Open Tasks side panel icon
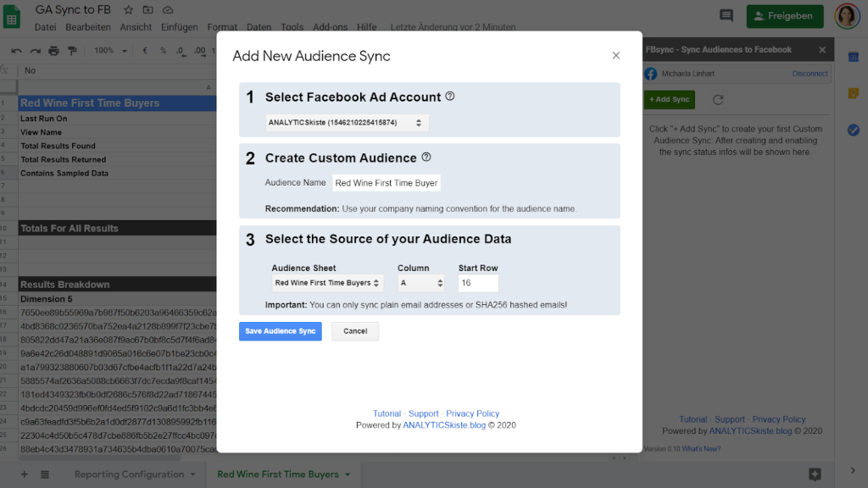Image resolution: width=868 pixels, height=488 pixels. point(854,130)
